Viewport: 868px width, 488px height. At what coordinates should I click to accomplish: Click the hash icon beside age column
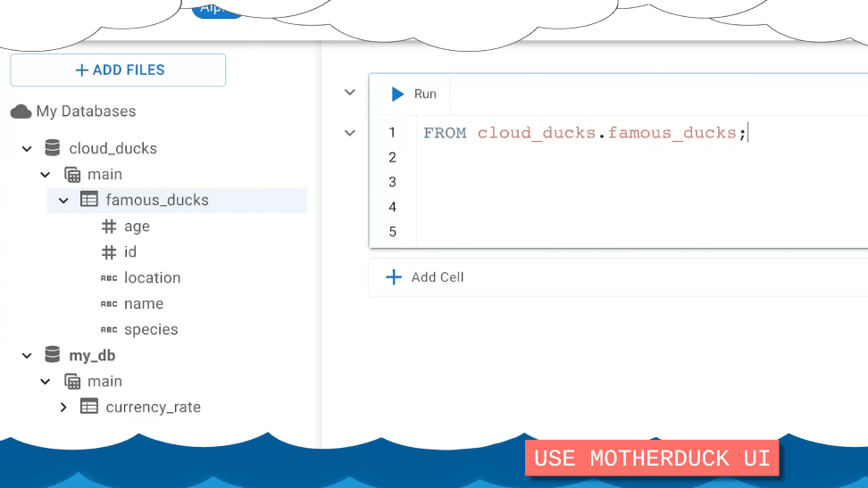pyautogui.click(x=109, y=227)
